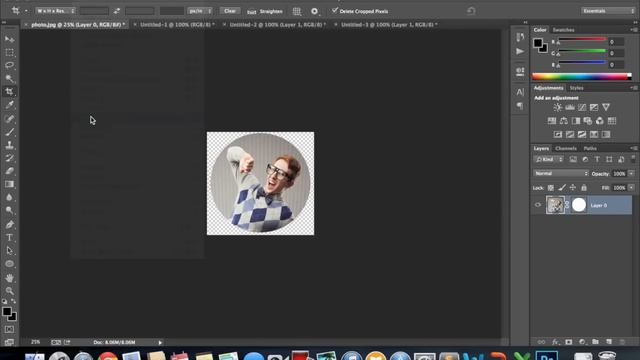Screen dimensions: 640x360
Task: Open the px/in units dropdown
Action: pos(200,11)
